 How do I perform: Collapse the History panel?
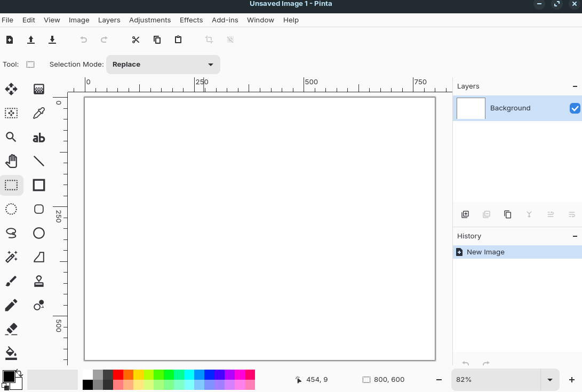(x=575, y=236)
